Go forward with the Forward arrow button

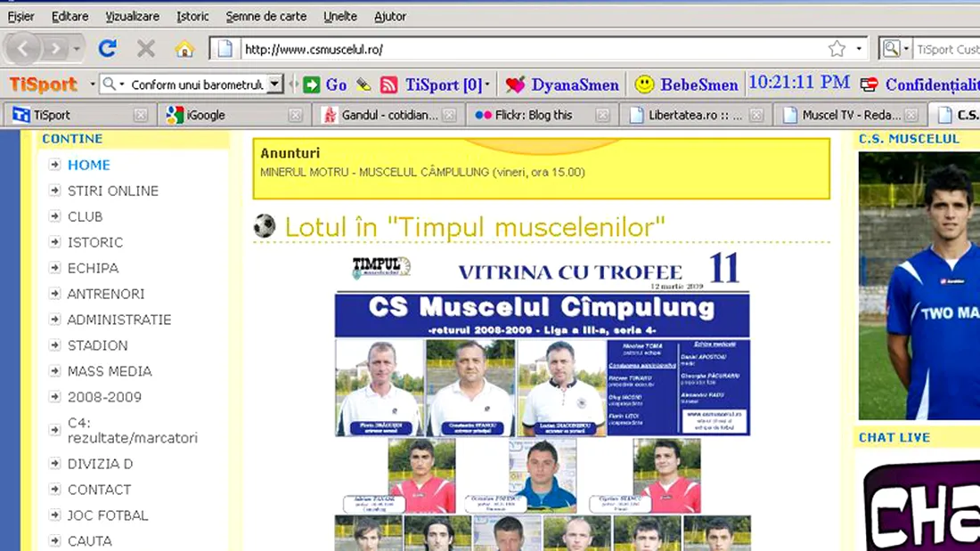tap(55, 48)
